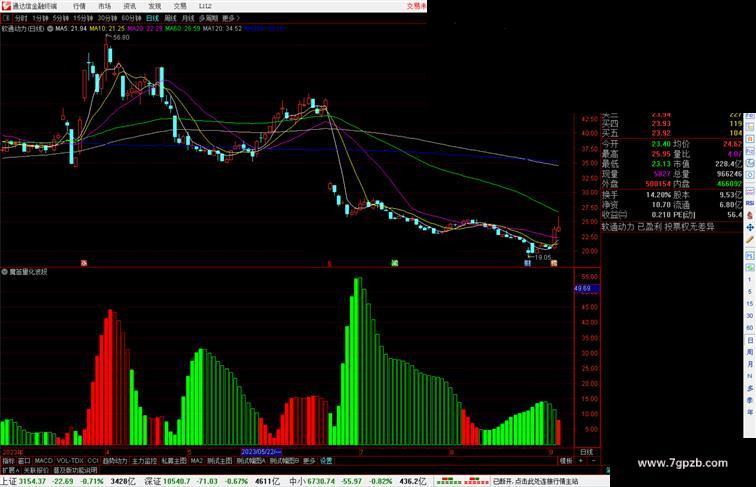The height and width of the screenshot is (487, 756).
Task: Open the 行情 menu
Action: [x=79, y=6]
